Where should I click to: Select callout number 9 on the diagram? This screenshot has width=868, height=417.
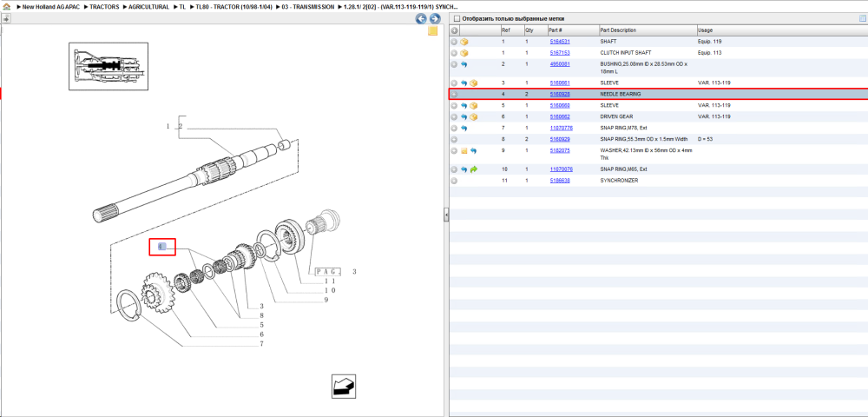coord(326,300)
